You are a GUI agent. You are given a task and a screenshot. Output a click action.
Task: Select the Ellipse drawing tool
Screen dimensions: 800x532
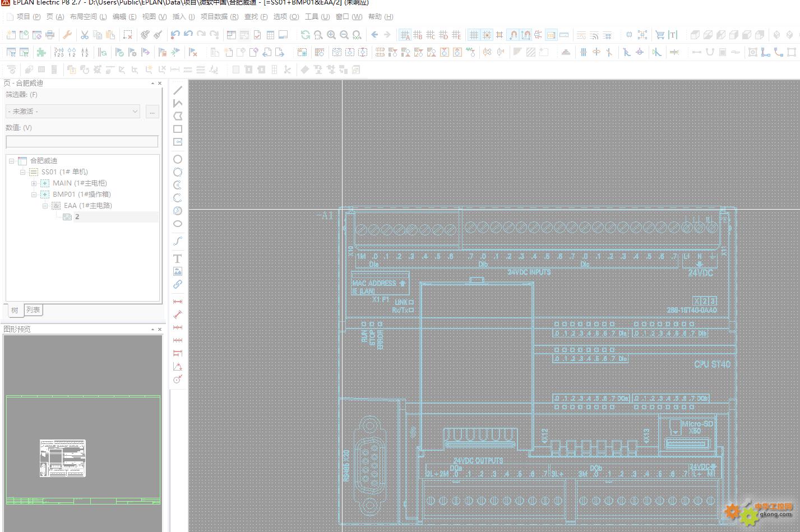(x=178, y=224)
